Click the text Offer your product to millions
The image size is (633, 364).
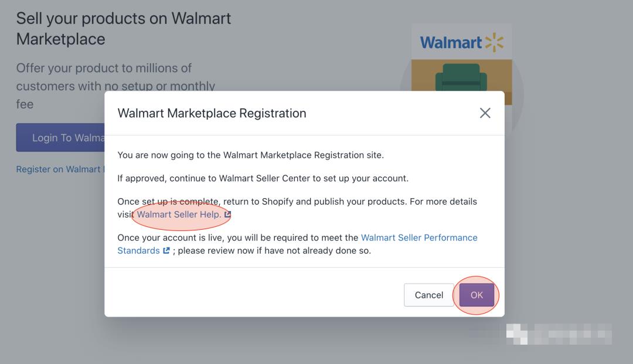coord(104,68)
